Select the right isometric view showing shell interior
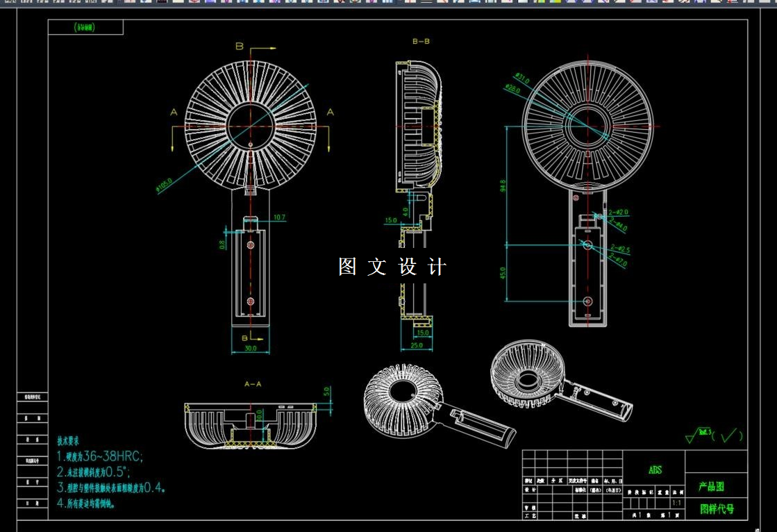Screen dimensions: 777x532 click(x=562, y=381)
